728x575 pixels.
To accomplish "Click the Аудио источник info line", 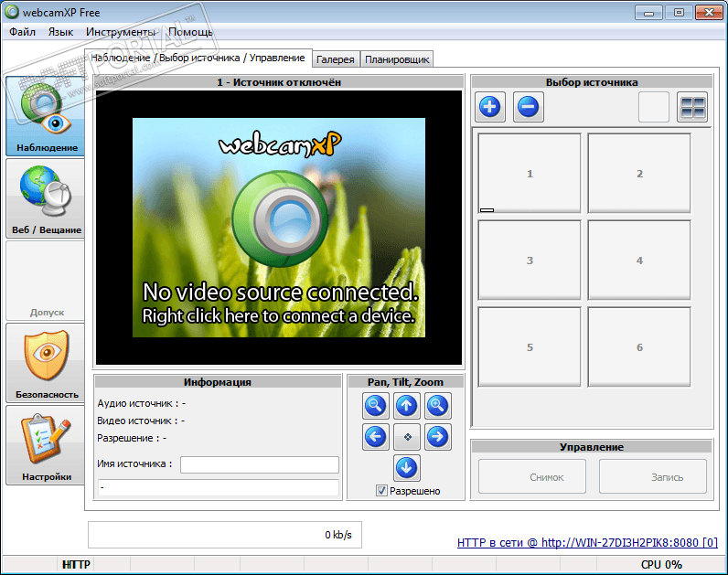I will [x=142, y=403].
